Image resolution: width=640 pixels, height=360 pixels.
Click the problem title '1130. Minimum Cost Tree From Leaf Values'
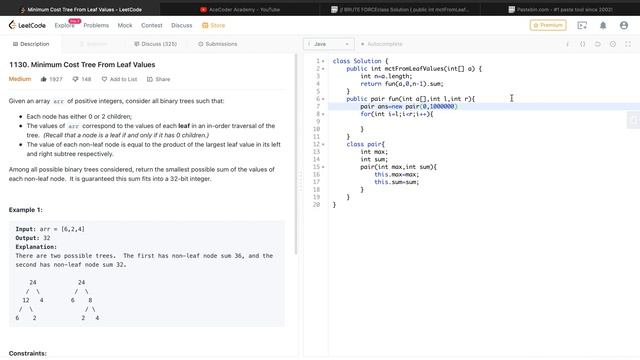tap(82, 64)
